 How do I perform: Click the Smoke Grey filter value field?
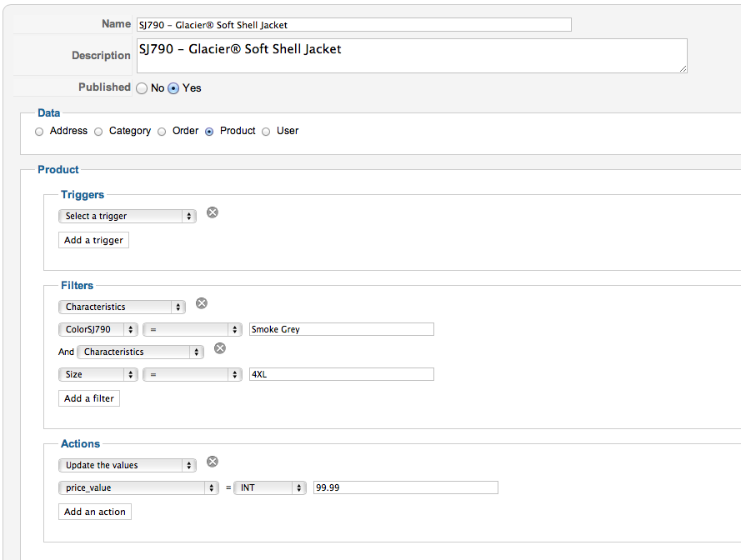click(x=342, y=329)
